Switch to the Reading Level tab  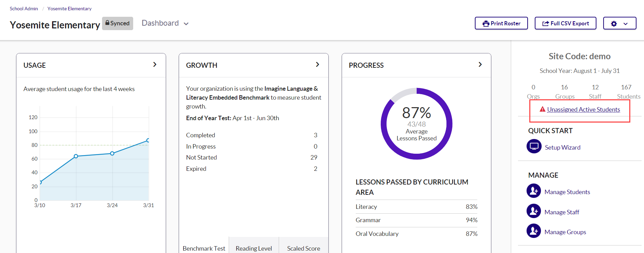pyautogui.click(x=254, y=248)
